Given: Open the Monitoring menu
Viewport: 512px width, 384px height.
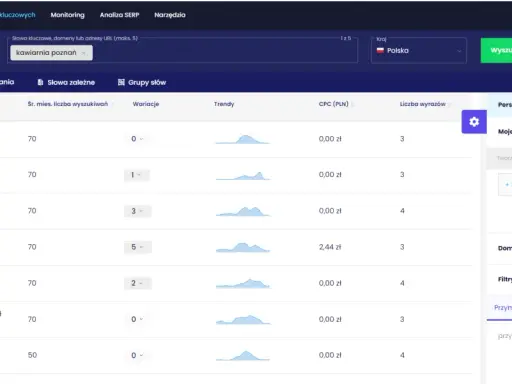Looking at the screenshot, I should tap(68, 15).
